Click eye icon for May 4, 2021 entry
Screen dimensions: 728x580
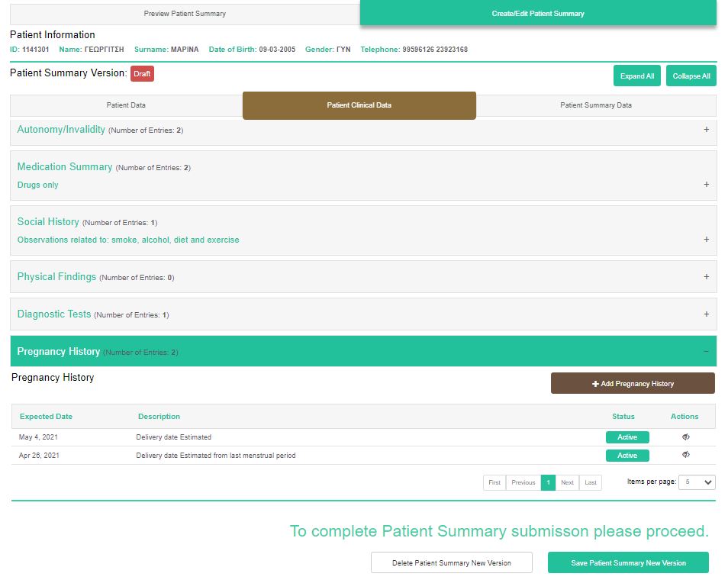tap(685, 437)
